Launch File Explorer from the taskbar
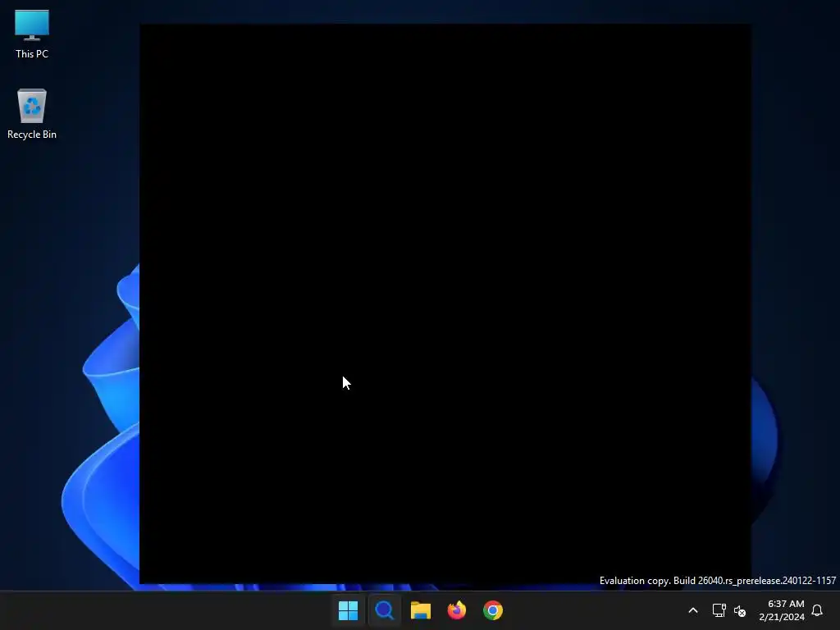 [x=421, y=610]
